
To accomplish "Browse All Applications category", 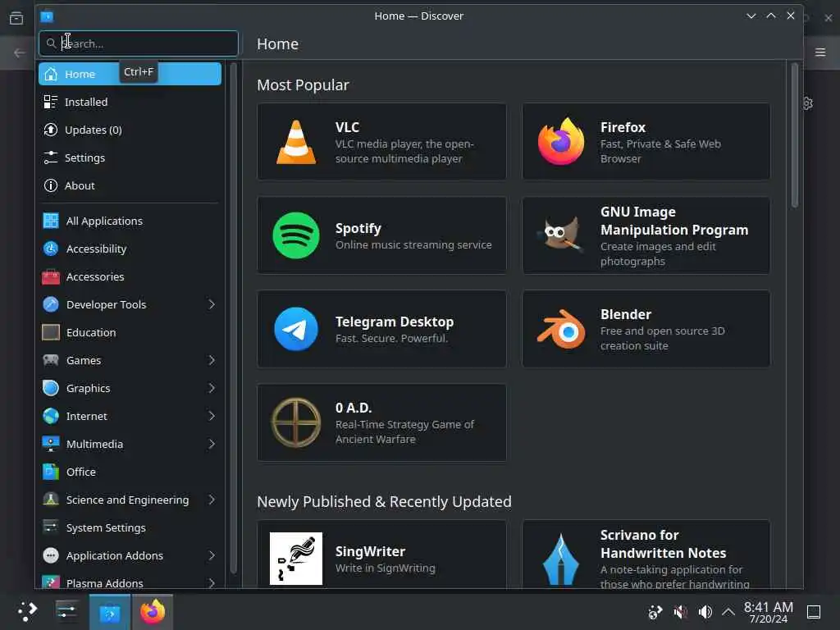I will [x=130, y=221].
